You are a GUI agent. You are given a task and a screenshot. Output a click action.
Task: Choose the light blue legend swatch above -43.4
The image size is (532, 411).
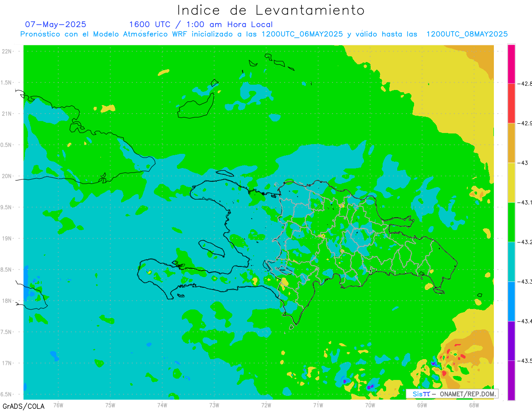pyautogui.click(x=511, y=301)
